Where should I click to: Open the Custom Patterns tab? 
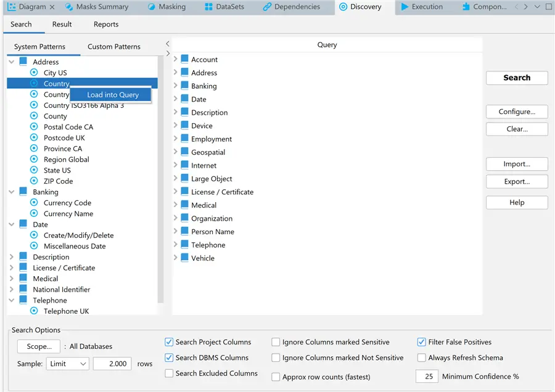[x=114, y=46]
